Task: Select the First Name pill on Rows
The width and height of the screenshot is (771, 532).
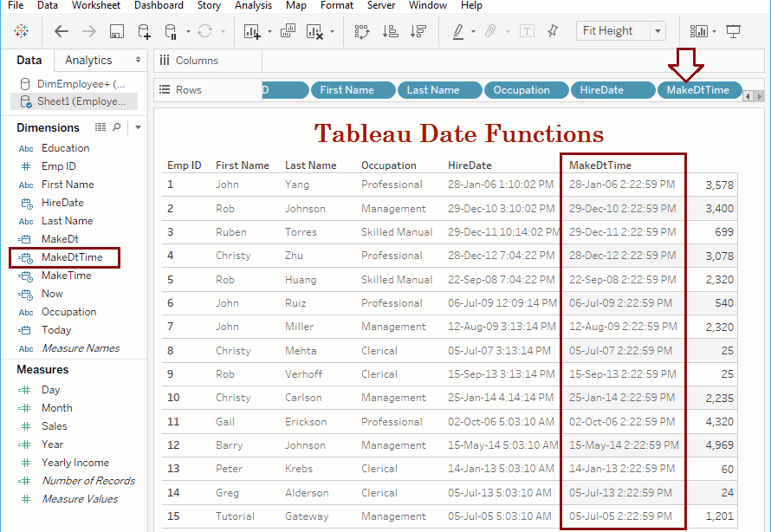Action: click(x=353, y=90)
